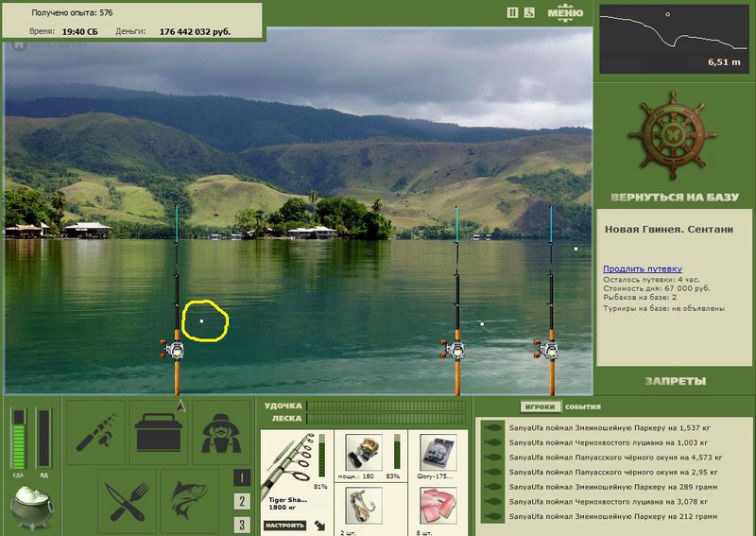Click fish icon beside 4,573 кг catch

point(492,458)
